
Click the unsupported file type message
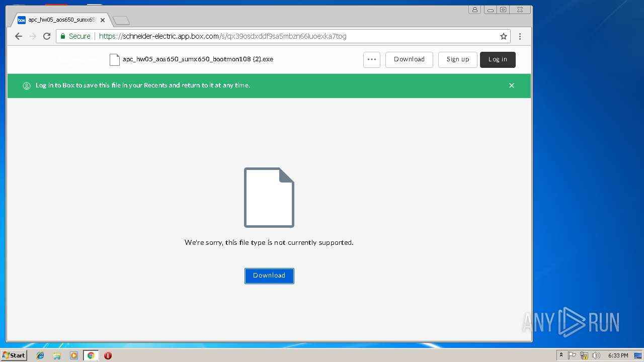[269, 242]
